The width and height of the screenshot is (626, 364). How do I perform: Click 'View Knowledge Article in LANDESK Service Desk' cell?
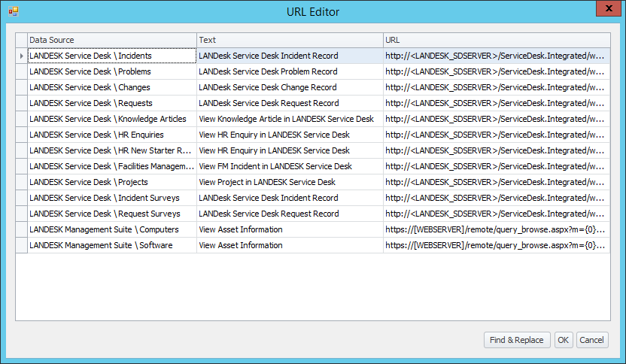click(x=290, y=119)
